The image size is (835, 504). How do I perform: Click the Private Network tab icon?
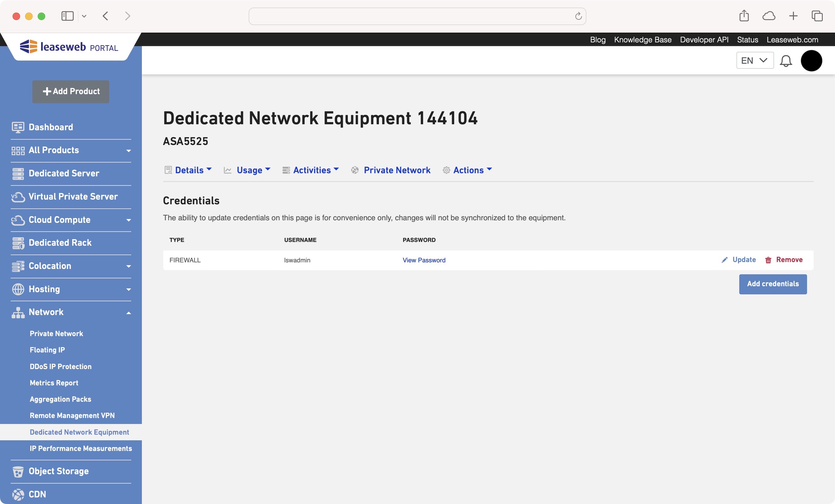[x=355, y=170]
